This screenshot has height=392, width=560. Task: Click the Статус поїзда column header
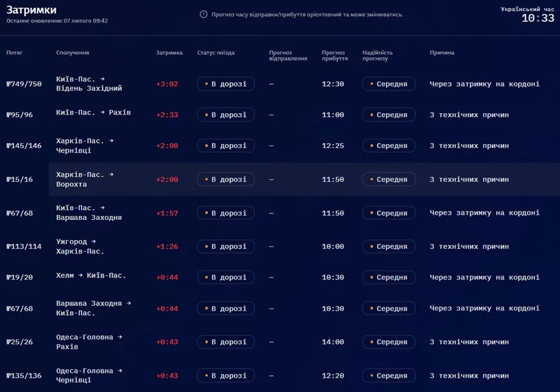click(216, 53)
